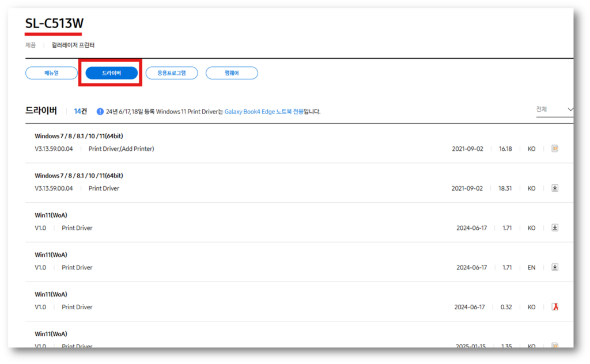This screenshot has height=364, width=590.
Task: Open the PDF icon for 0.32 Win11(WoA) file
Action: [x=555, y=307]
